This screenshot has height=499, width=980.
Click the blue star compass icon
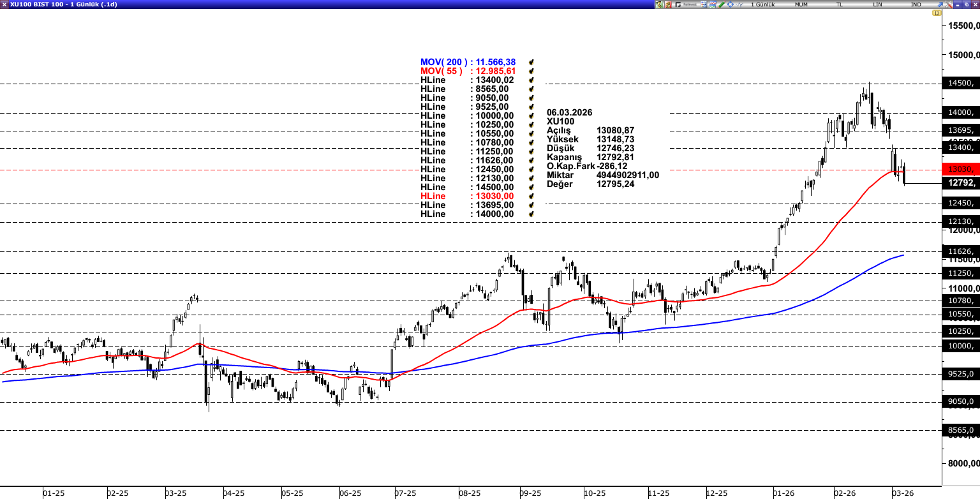[729, 4]
